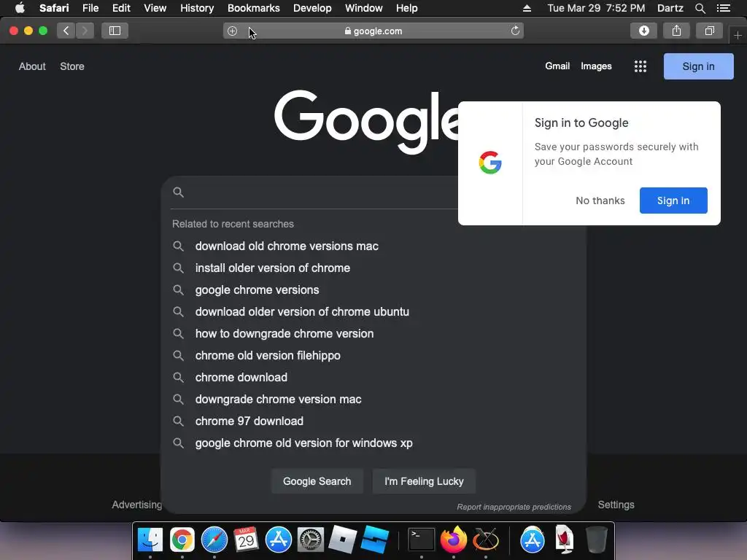This screenshot has height=560, width=747.
Task: Open the File menu
Action: pos(90,8)
